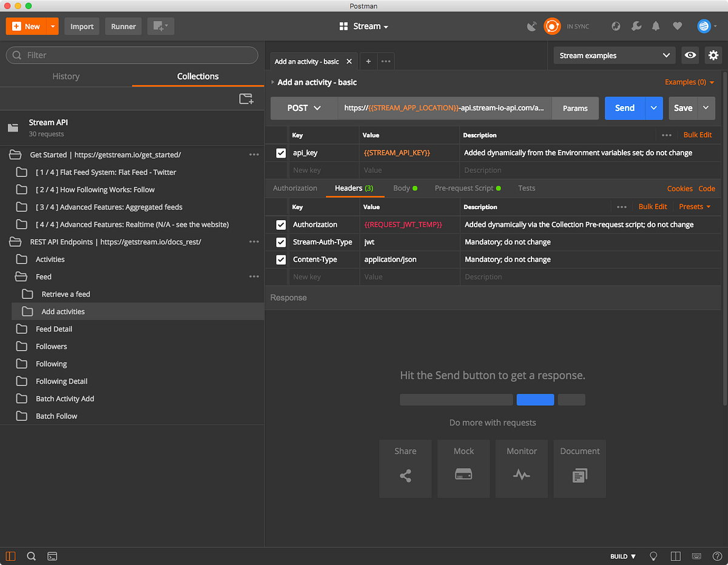Toggle the sidebar icon in status bar
728x565 pixels.
10,556
